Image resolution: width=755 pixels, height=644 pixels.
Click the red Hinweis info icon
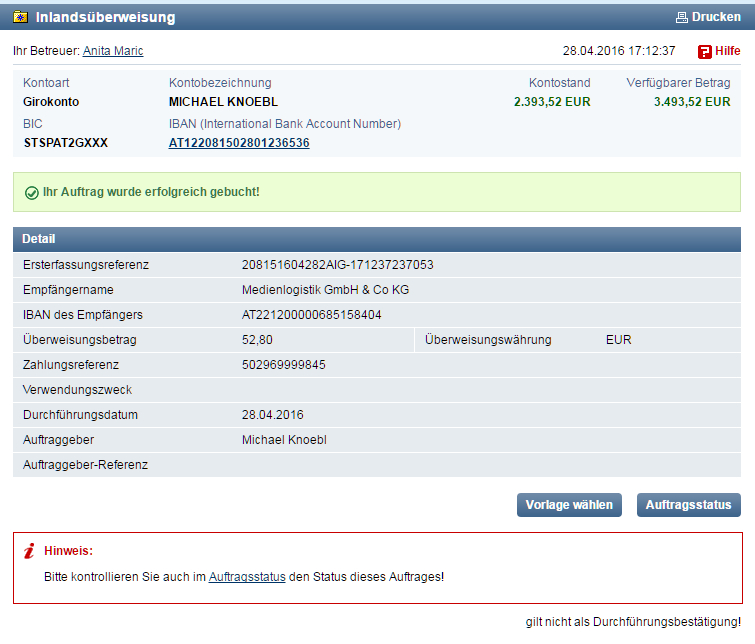(x=29, y=551)
